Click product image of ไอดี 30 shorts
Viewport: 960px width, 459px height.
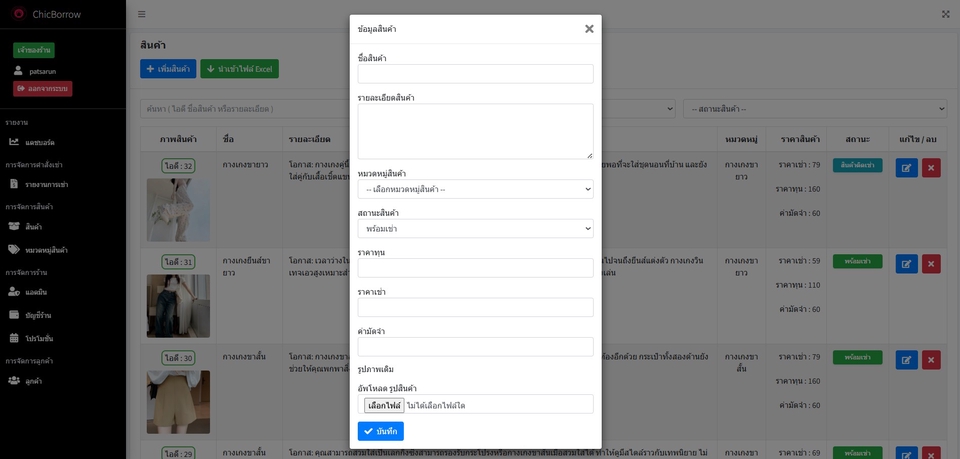tap(178, 402)
